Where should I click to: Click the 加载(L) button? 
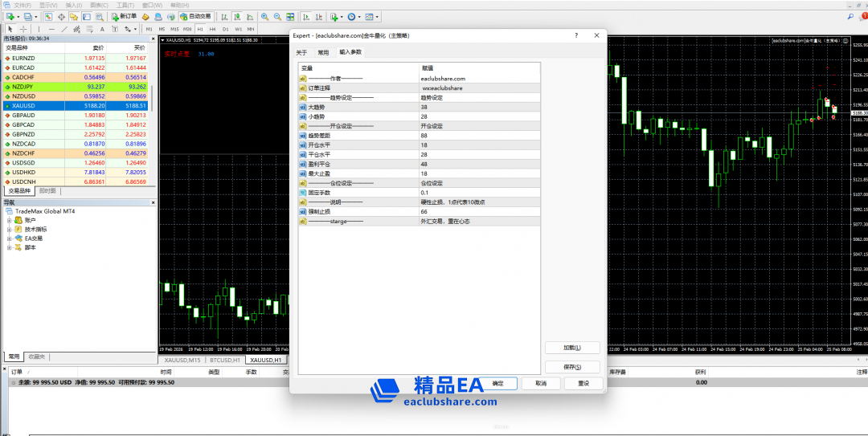coord(571,348)
